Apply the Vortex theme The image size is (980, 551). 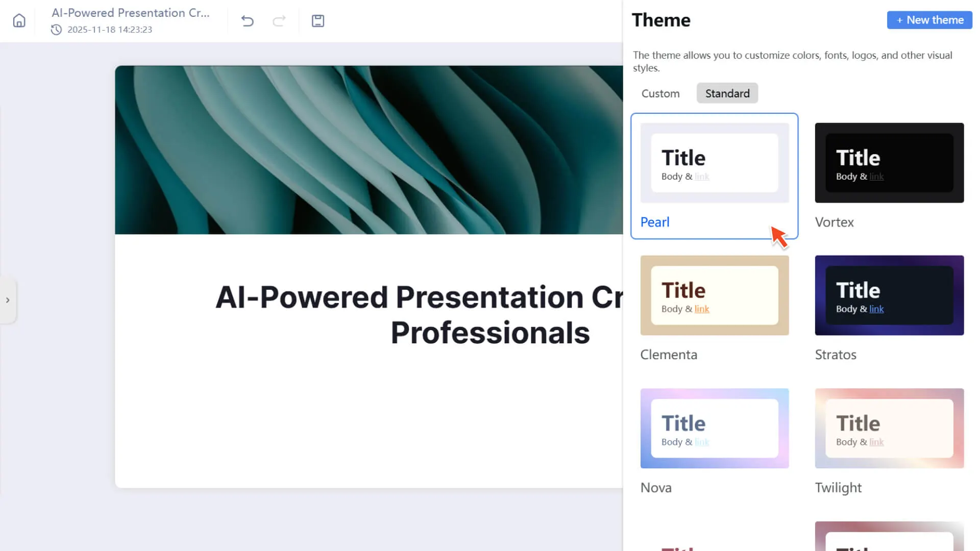pyautogui.click(x=889, y=176)
